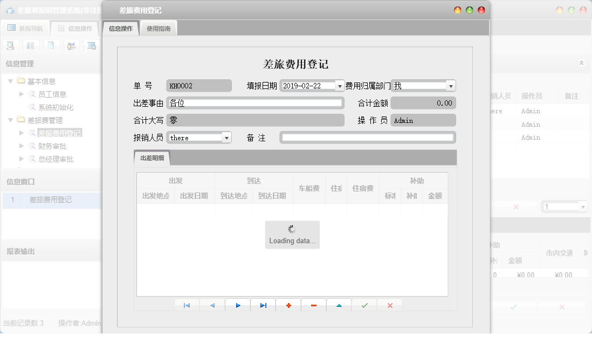Click inside the 备注 input field
The height and width of the screenshot is (364, 592).
pos(367,137)
